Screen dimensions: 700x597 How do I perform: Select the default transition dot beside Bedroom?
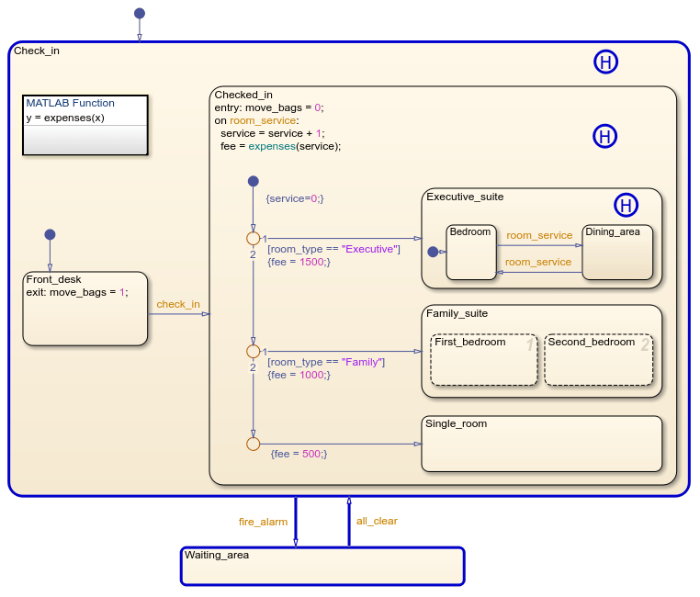pos(433,252)
